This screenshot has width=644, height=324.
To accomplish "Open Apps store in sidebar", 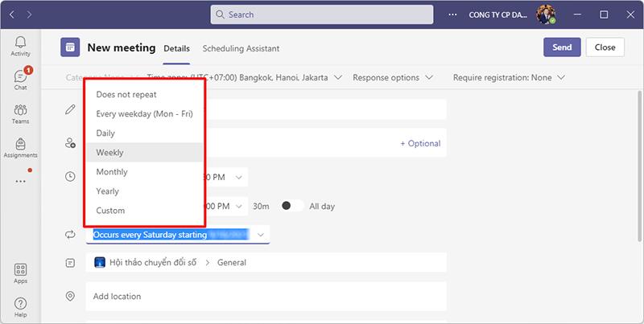I will click(x=21, y=273).
